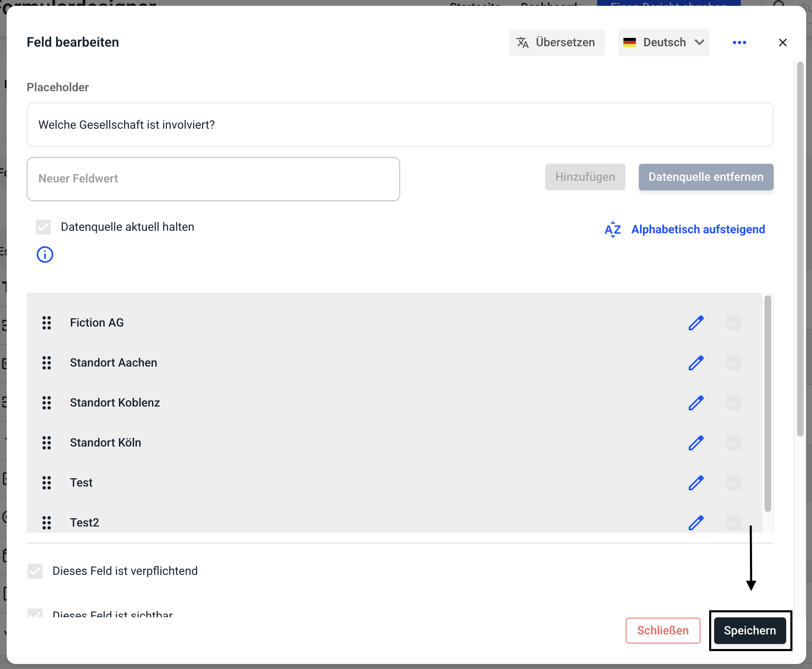Toggle Dieses Feld ist verpflichtend checkbox
The image size is (812, 669).
click(x=35, y=571)
